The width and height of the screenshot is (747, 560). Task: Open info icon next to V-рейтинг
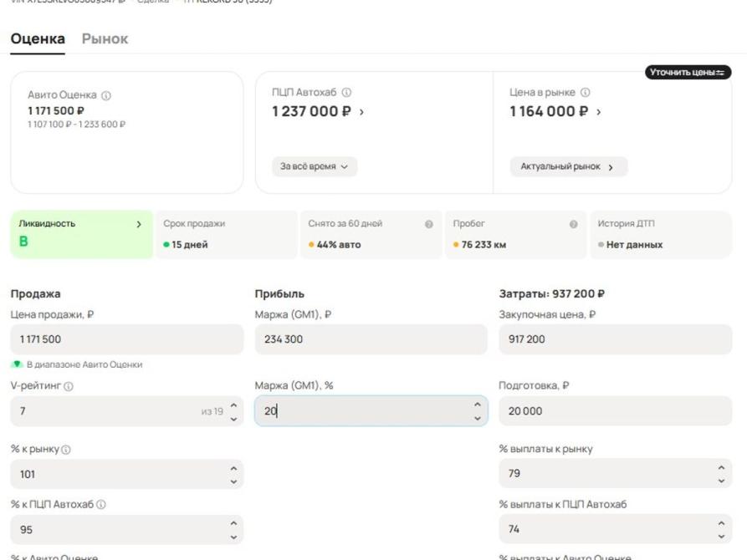coord(69,386)
